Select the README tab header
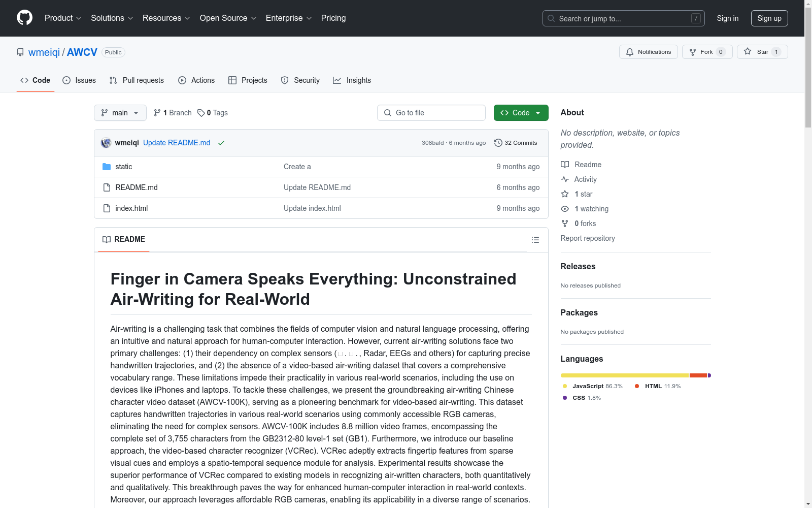 124,239
